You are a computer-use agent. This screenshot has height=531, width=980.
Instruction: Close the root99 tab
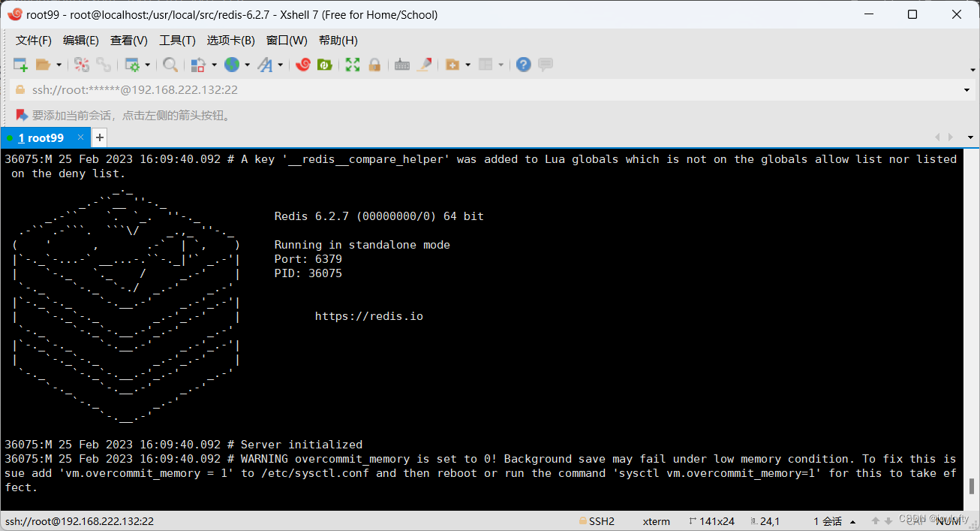click(82, 137)
